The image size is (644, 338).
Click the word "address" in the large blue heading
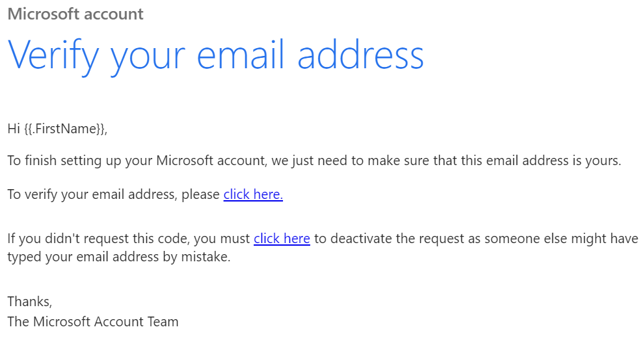(x=360, y=55)
